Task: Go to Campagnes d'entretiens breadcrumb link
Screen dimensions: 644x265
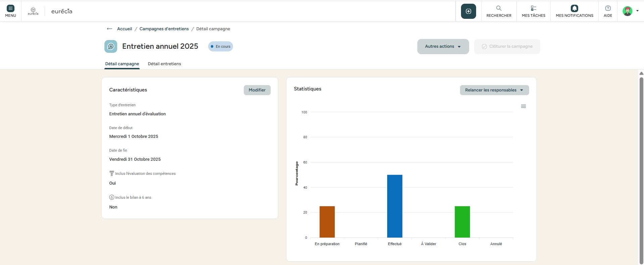Action: [x=164, y=29]
